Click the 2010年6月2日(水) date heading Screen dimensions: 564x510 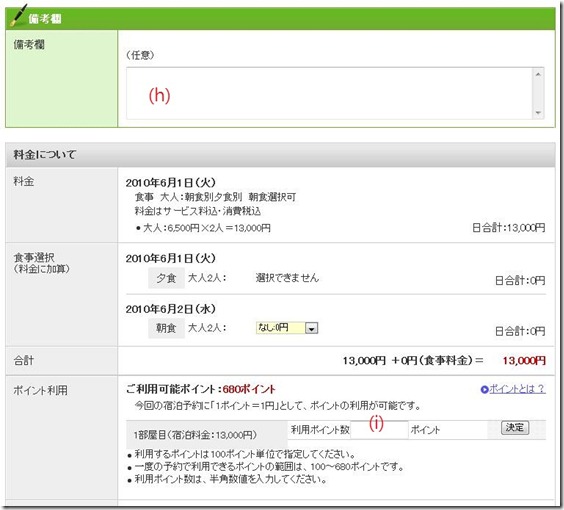[x=170, y=309]
